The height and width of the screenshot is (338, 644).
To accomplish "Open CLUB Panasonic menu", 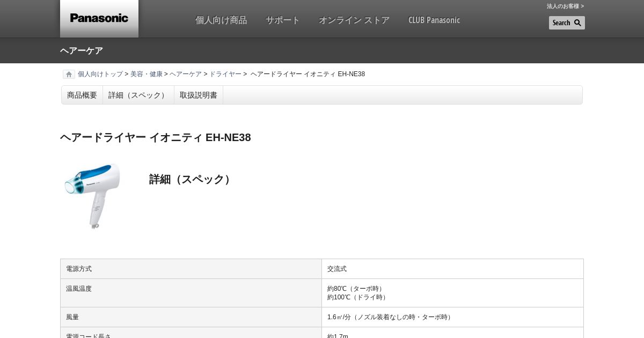I will (434, 20).
